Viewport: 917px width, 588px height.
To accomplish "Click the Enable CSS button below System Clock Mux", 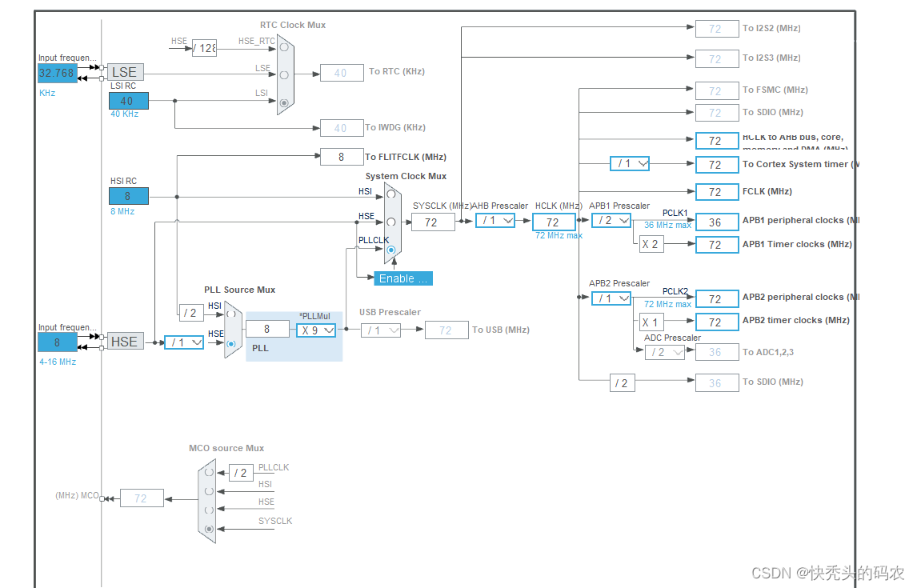I will click(402, 278).
